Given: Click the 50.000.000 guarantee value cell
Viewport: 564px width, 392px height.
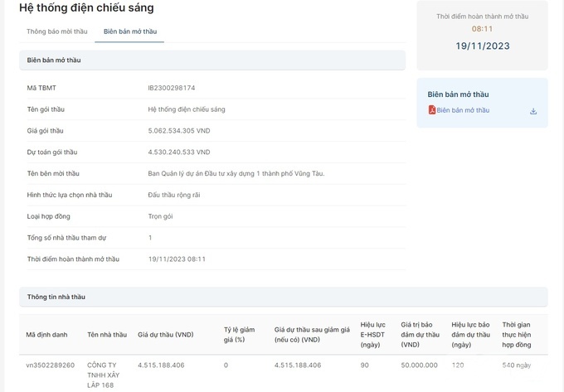Looking at the screenshot, I should (x=419, y=365).
